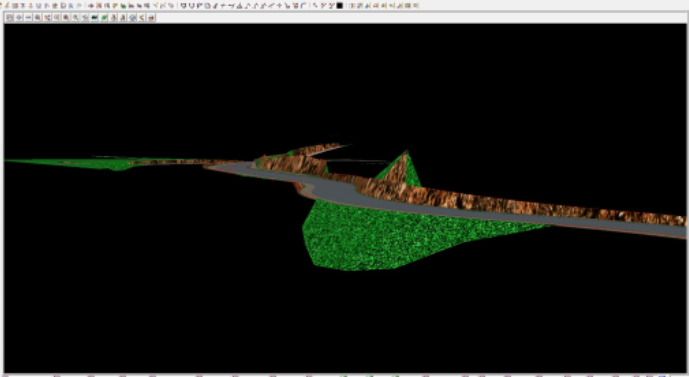Open the black square color swatch
Image resolution: width=689 pixels, height=377 pixels.
pos(340,5)
